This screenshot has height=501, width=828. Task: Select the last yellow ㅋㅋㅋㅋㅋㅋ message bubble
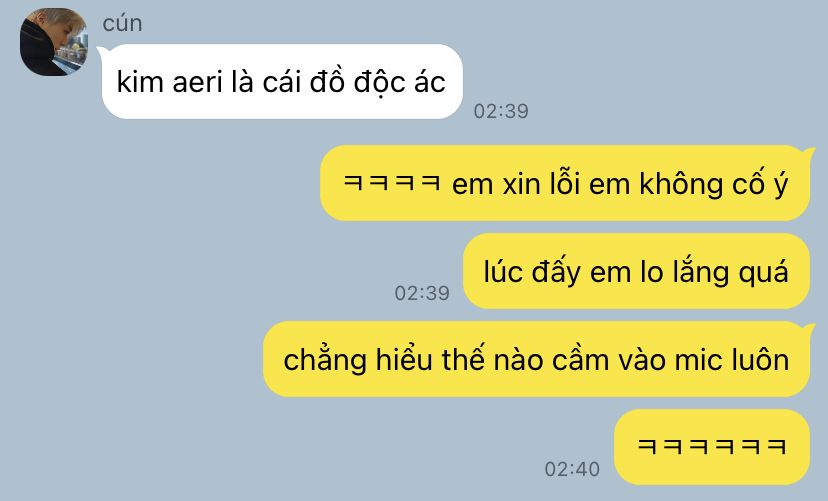click(712, 447)
